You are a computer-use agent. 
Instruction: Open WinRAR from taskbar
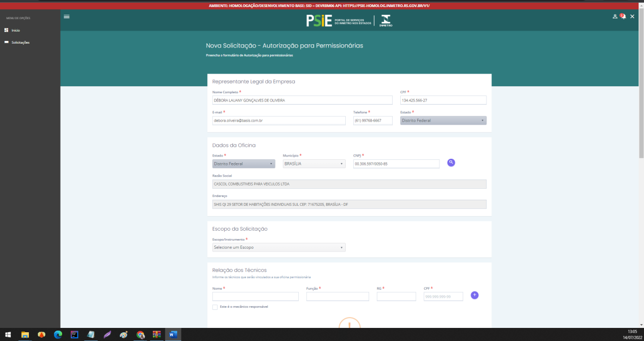coord(157,334)
